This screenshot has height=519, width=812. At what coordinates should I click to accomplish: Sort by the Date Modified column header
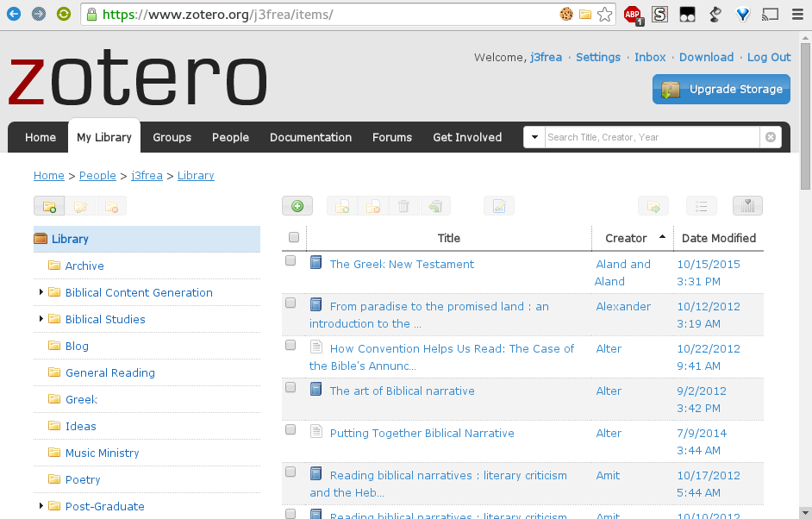coord(719,238)
